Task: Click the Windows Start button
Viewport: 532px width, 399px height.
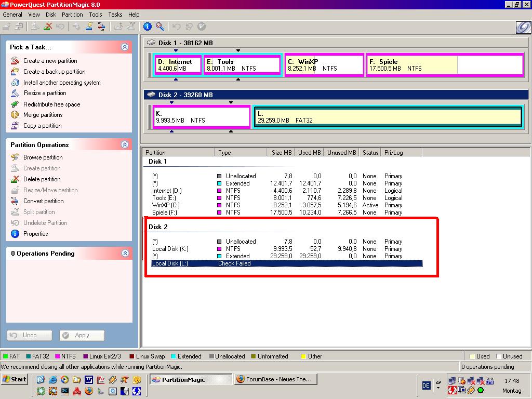Action: tap(14, 379)
